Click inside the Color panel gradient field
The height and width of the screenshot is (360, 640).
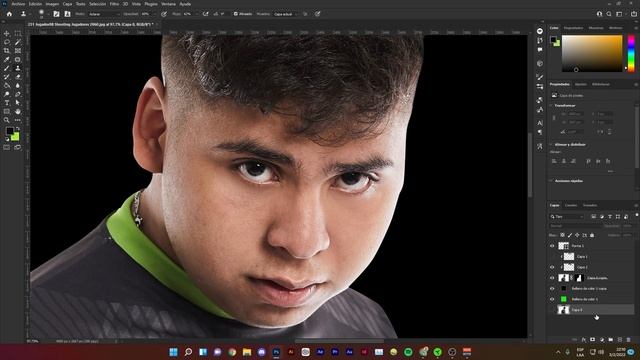[592, 53]
